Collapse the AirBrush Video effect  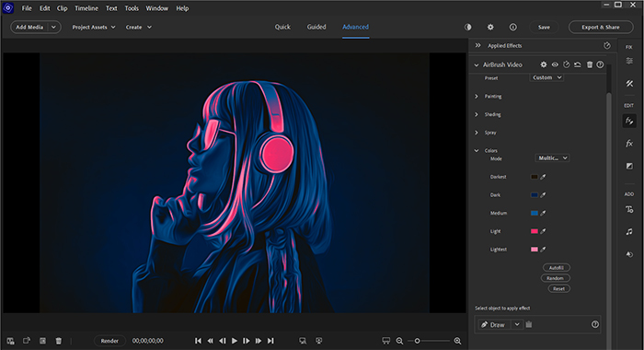coord(477,64)
